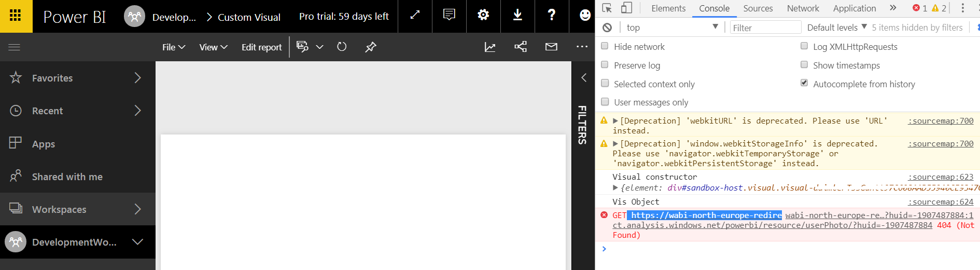Enable Show timestamps checkbox
980x270 pixels.
804,65
